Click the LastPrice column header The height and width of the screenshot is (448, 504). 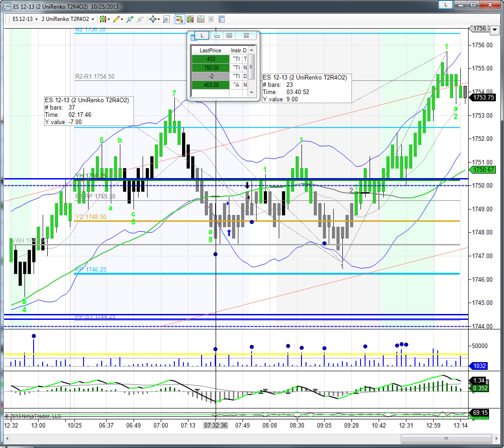pos(210,50)
